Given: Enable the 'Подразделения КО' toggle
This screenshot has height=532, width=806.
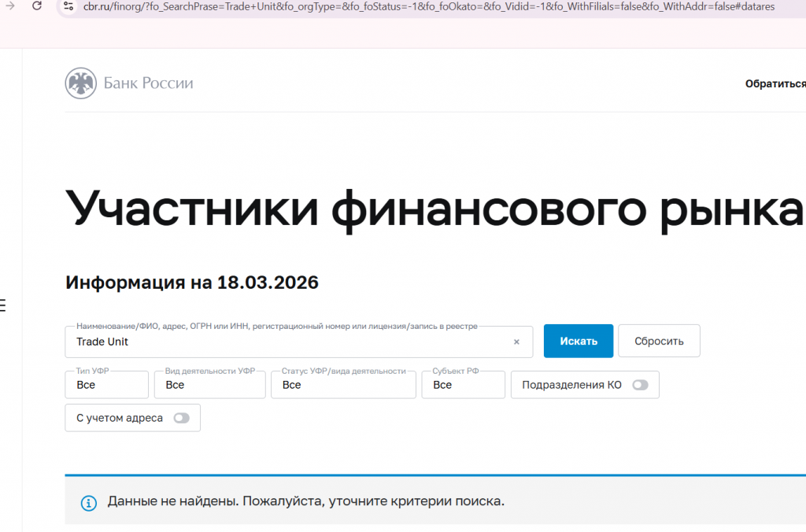Looking at the screenshot, I should pyautogui.click(x=640, y=384).
